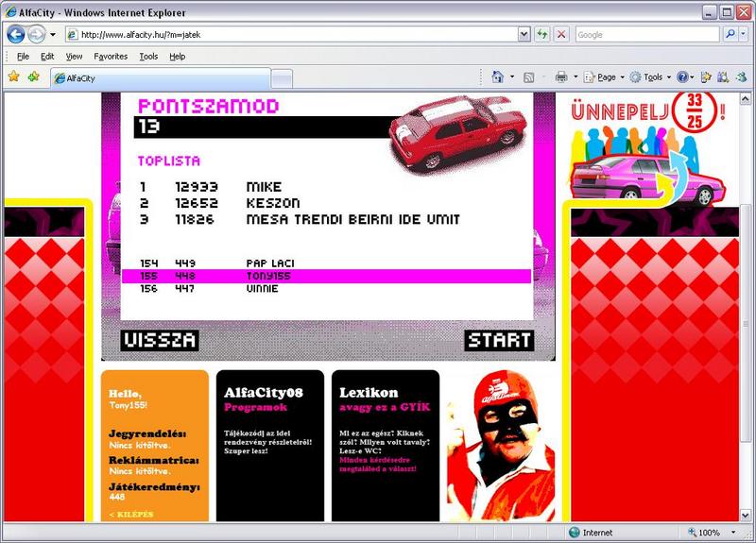Viewport: 756px width, 543px height.
Task: Open the Tools toolbar dropdown
Action: (652, 77)
